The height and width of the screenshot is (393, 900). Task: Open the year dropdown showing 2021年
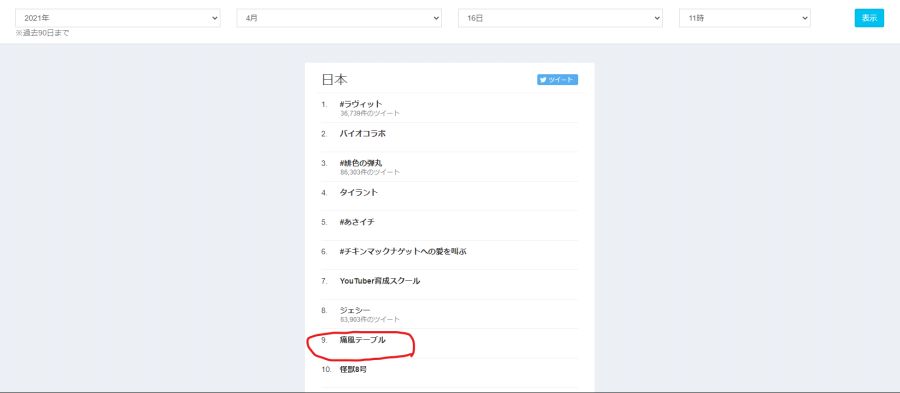click(118, 18)
